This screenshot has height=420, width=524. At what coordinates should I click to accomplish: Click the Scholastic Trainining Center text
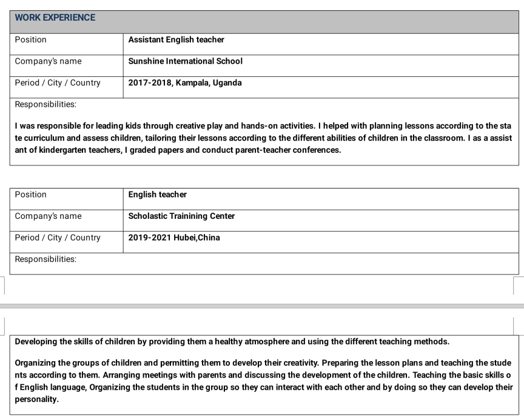(181, 216)
